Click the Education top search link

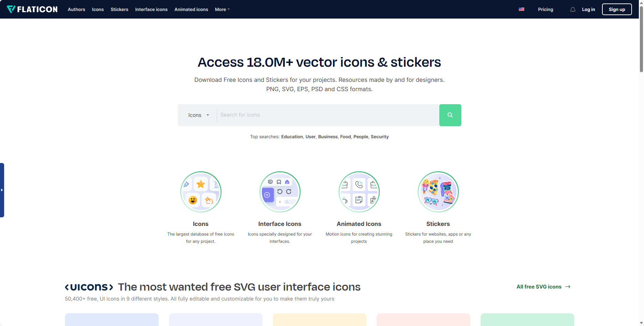click(x=292, y=137)
